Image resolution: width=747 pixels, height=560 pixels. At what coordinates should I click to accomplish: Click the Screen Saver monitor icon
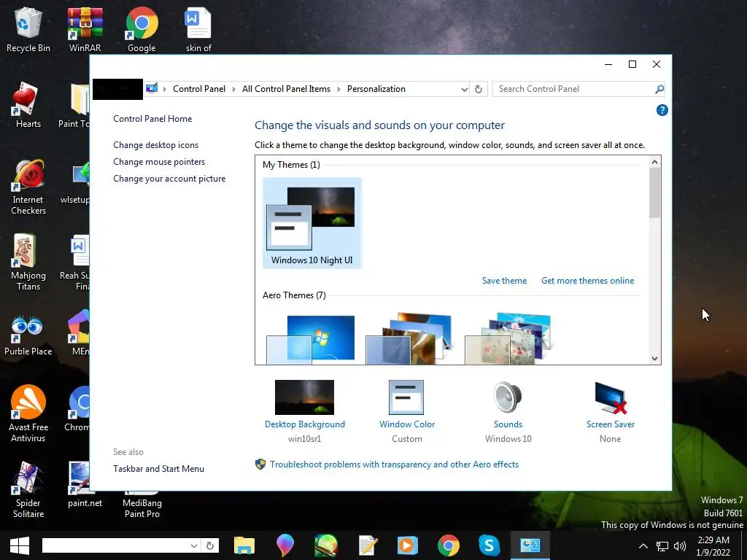[x=610, y=397]
